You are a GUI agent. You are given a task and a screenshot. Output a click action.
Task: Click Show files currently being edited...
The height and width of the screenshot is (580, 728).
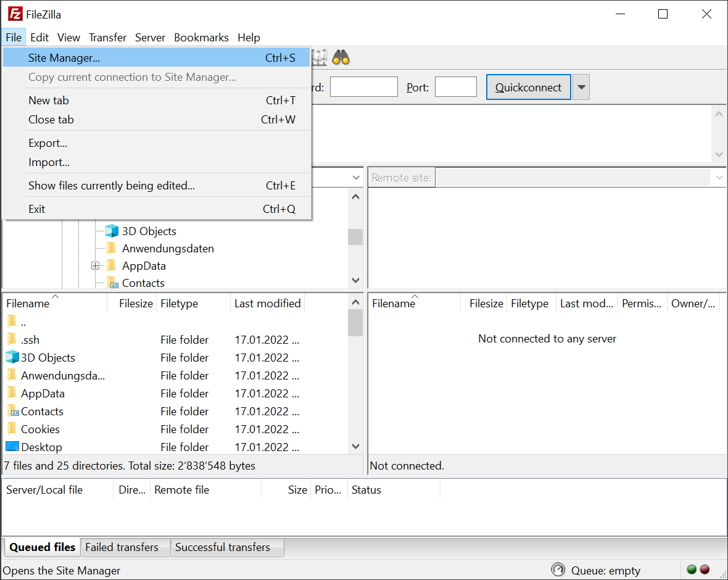point(112,186)
